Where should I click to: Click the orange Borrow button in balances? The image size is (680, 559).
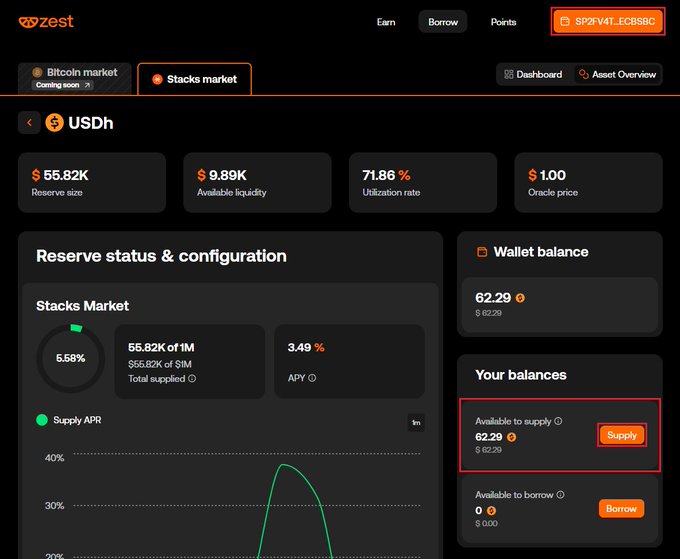(x=621, y=509)
